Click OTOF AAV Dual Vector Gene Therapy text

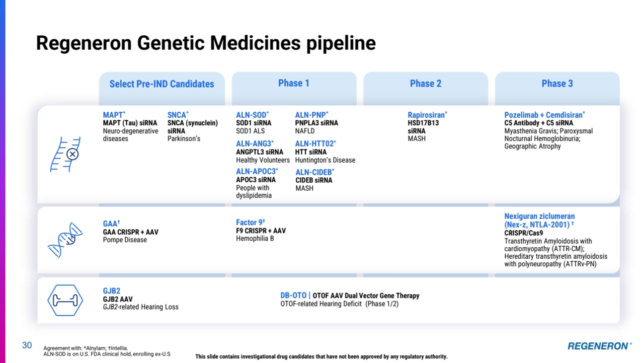point(366,296)
